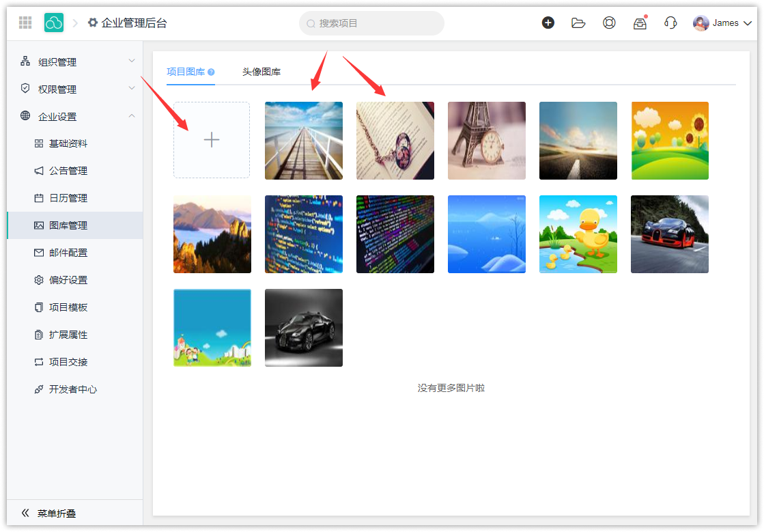Screen dimensions: 764x532
Task: Select the cartoon kids blue sky thumbnail
Action: (x=212, y=327)
